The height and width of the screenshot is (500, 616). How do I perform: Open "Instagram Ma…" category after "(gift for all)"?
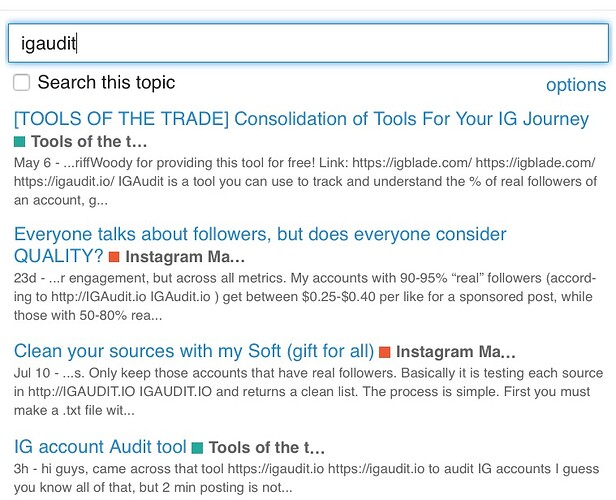[456, 352]
